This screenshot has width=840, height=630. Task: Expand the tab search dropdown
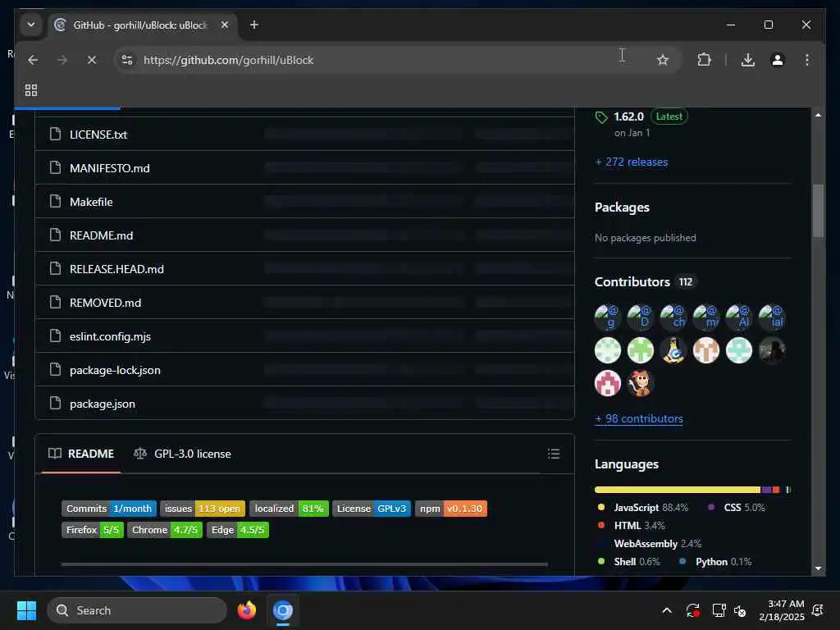(x=31, y=25)
